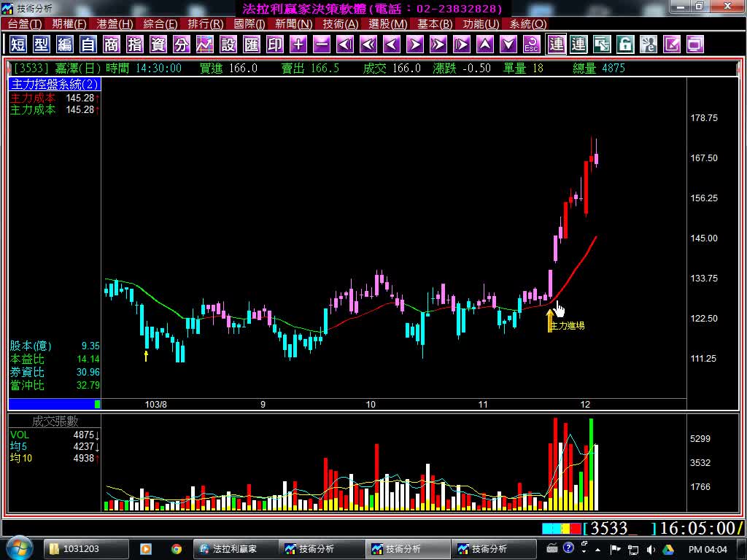
Task: Open the 選股(M) menu
Action: (387, 24)
